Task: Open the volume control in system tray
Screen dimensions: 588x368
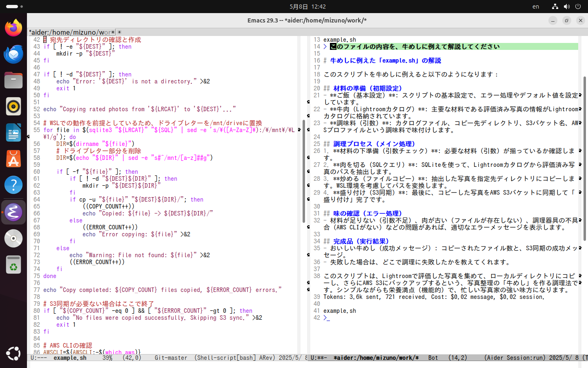Action: tap(567, 7)
